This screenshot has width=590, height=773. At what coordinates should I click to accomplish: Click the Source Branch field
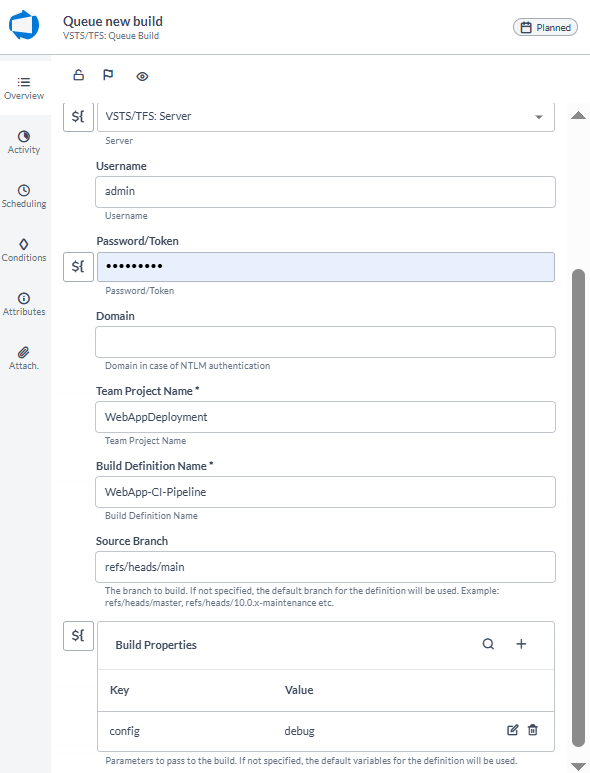click(325, 566)
